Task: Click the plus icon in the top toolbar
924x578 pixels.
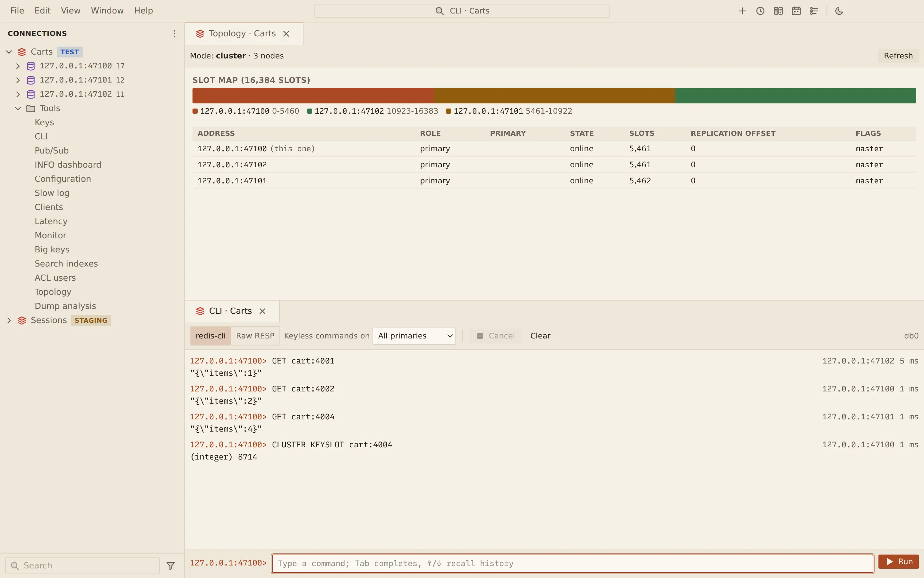Action: (742, 11)
